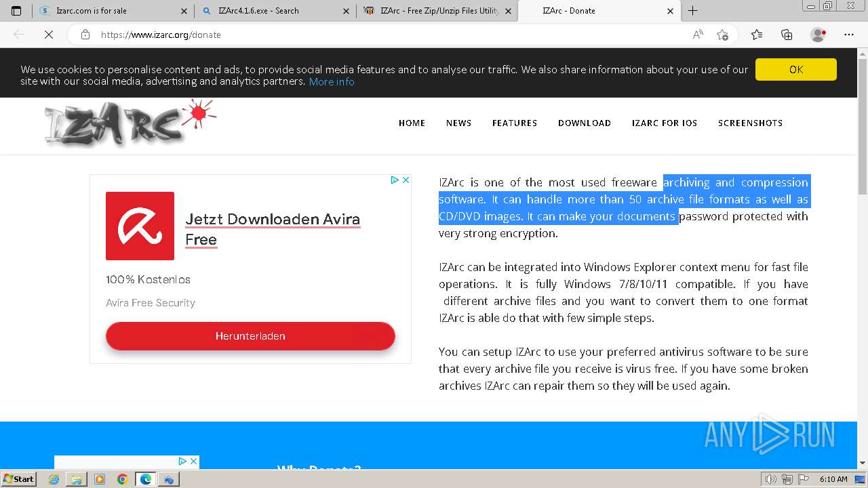Click the IZArc logo
This screenshot has height=488, width=868.
pos(130,123)
